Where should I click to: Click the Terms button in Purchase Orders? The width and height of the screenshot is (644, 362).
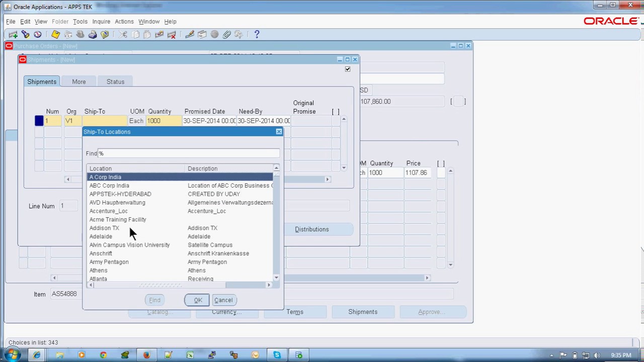[295, 312]
